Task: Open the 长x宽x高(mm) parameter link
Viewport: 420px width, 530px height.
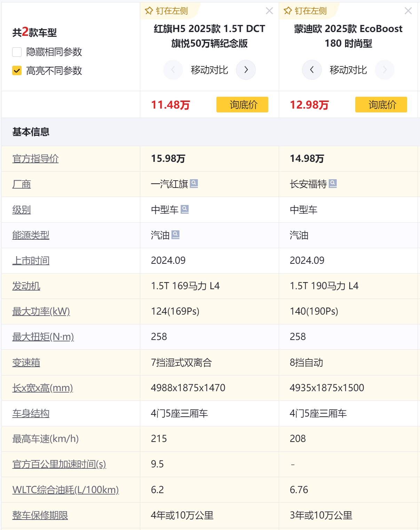Action: pyautogui.click(x=43, y=388)
